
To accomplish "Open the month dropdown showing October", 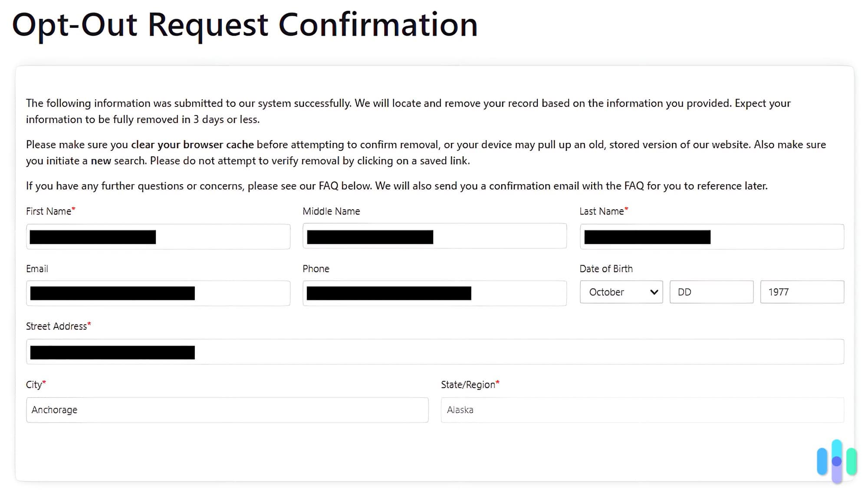I will [x=621, y=292].
